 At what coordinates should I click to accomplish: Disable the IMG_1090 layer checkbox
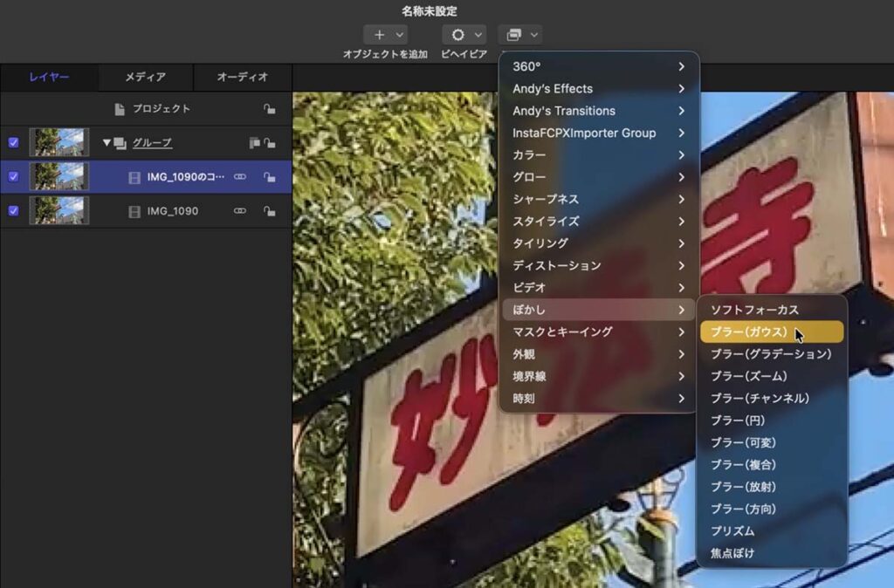[x=13, y=211]
